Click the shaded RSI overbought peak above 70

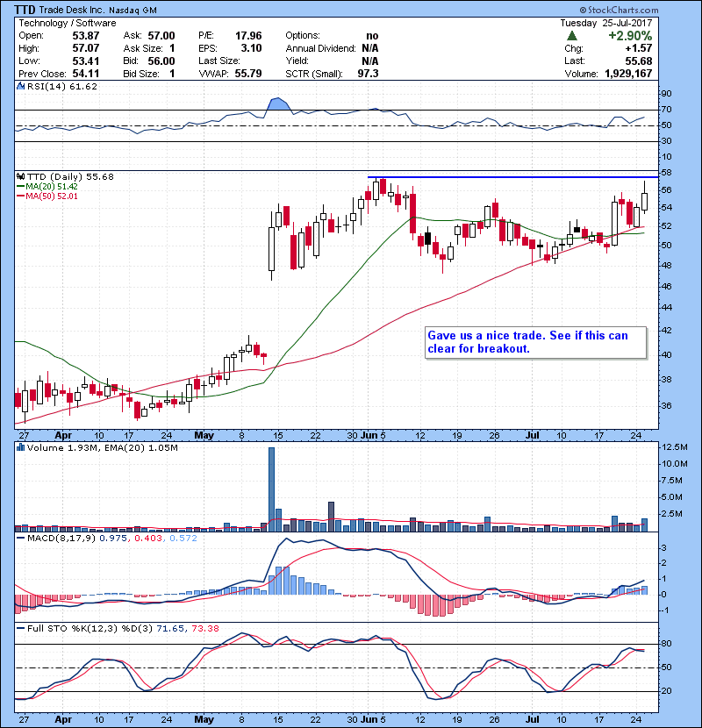coord(278,104)
